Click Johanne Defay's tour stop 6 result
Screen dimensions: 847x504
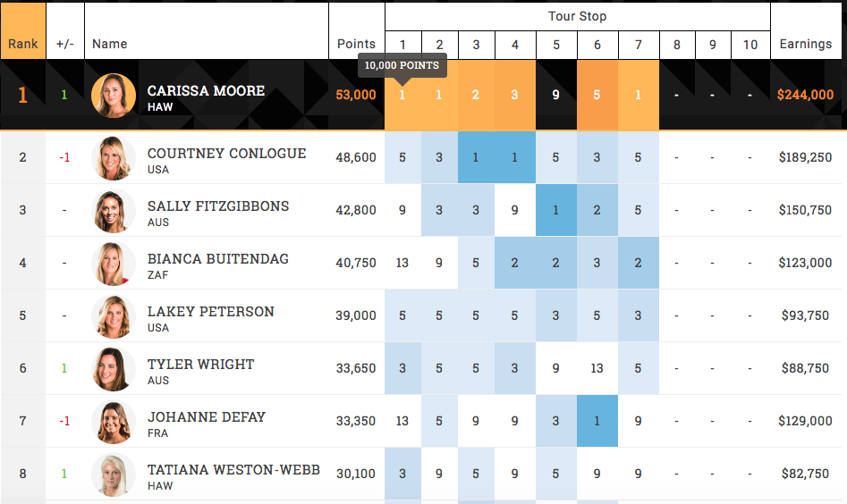(597, 422)
